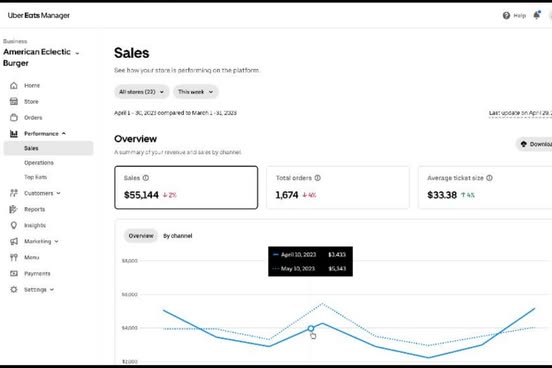
Task: Show info tooltip beside Total orders
Action: coord(318,178)
